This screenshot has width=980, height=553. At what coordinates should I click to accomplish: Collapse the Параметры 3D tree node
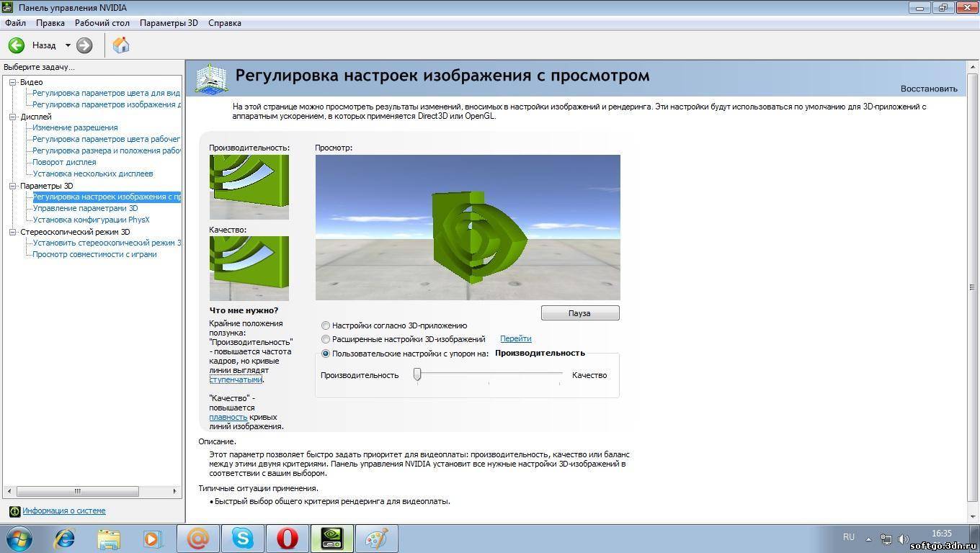[12, 186]
